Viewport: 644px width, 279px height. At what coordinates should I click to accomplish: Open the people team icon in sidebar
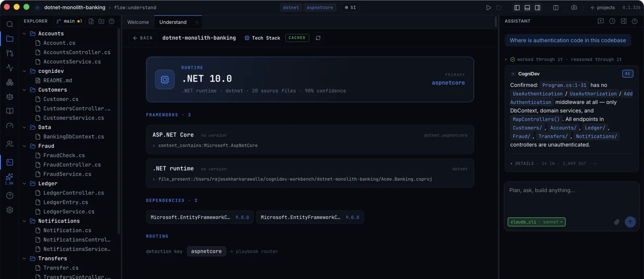click(10, 144)
